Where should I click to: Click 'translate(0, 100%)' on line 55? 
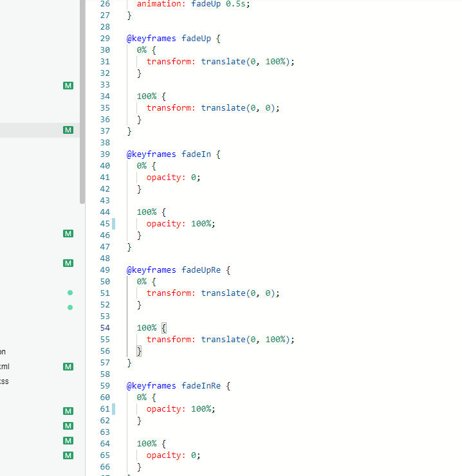[245, 340]
